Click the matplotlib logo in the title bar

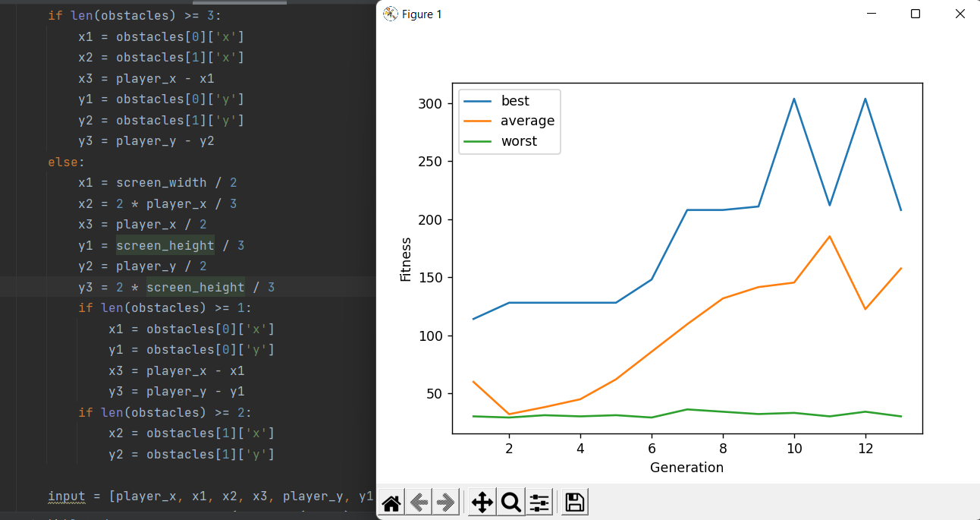pos(391,13)
